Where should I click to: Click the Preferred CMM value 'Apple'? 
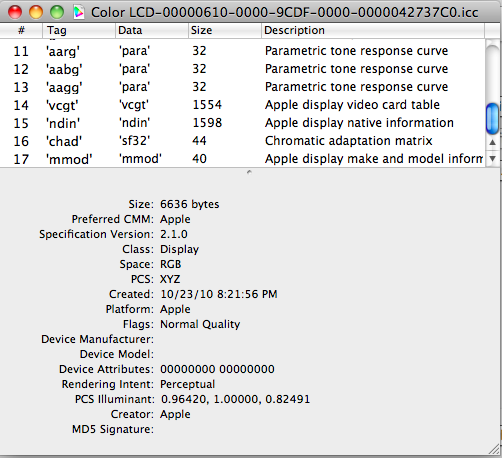pyautogui.click(x=175, y=219)
